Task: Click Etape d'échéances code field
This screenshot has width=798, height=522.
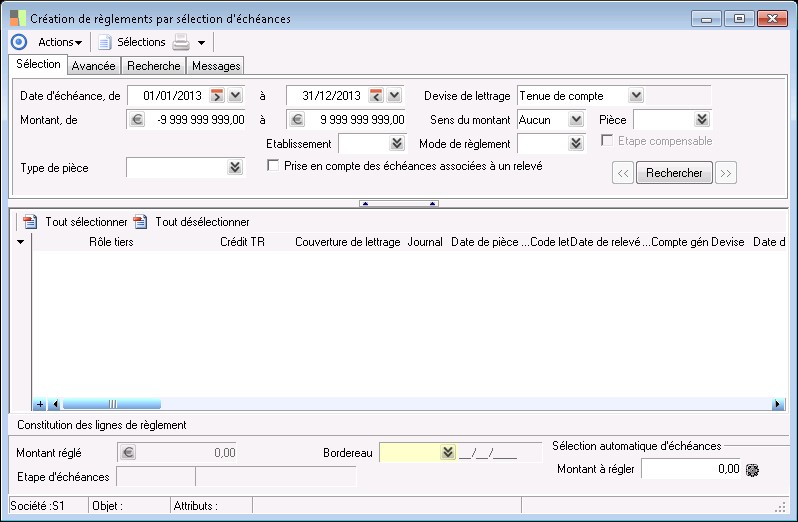Action: point(156,477)
